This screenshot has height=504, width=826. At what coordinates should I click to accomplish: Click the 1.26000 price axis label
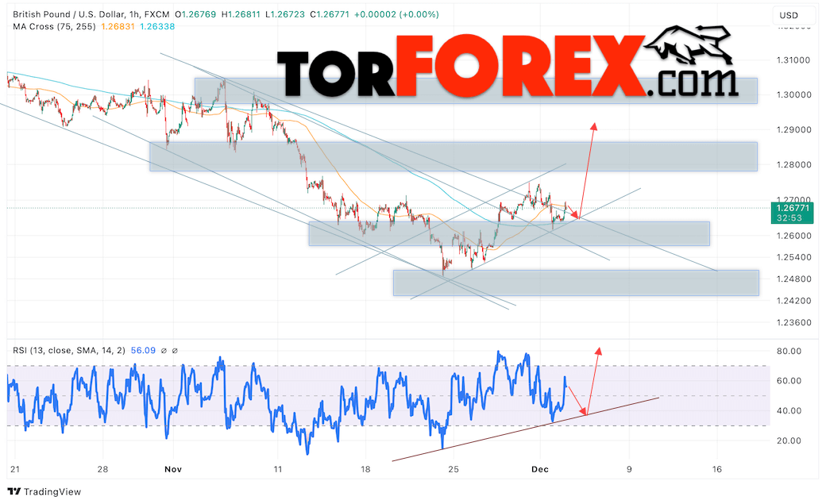coord(793,236)
